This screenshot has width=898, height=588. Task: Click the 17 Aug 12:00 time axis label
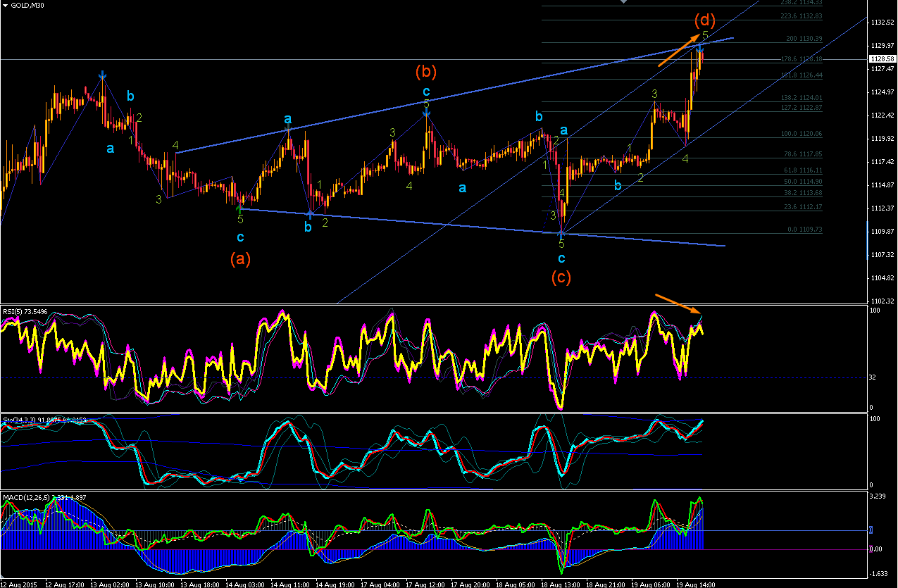tap(425, 584)
